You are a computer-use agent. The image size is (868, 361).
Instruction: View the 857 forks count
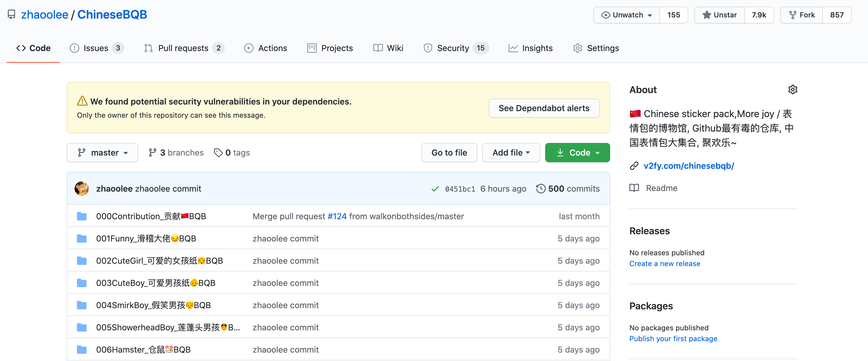pos(837,15)
